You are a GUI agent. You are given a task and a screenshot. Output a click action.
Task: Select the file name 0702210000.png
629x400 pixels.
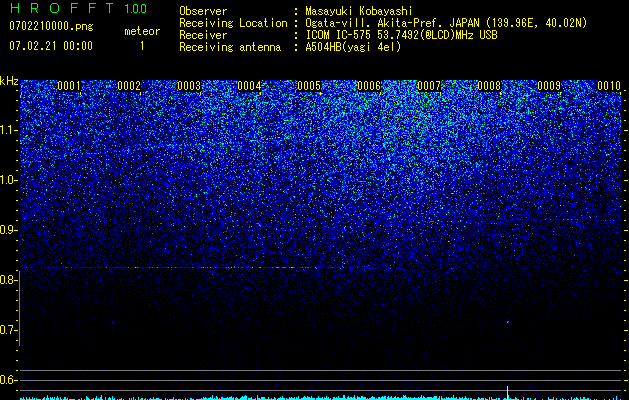(x=51, y=26)
